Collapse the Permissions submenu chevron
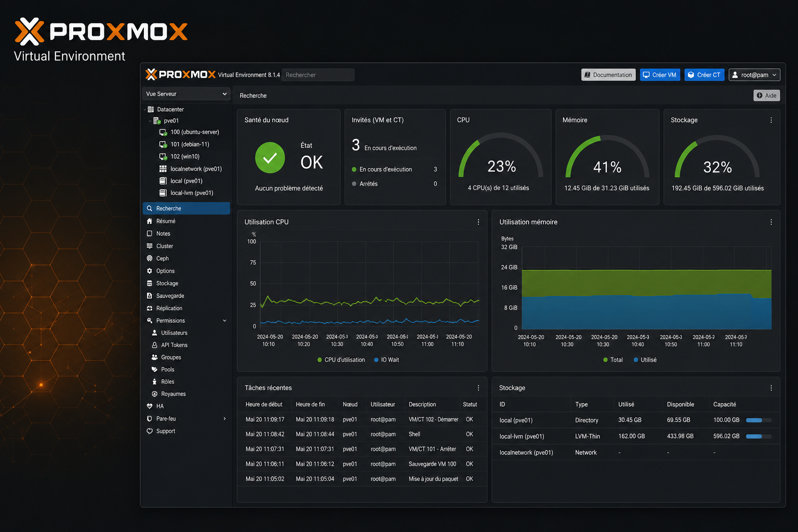Image resolution: width=798 pixels, height=532 pixels. 224,321
